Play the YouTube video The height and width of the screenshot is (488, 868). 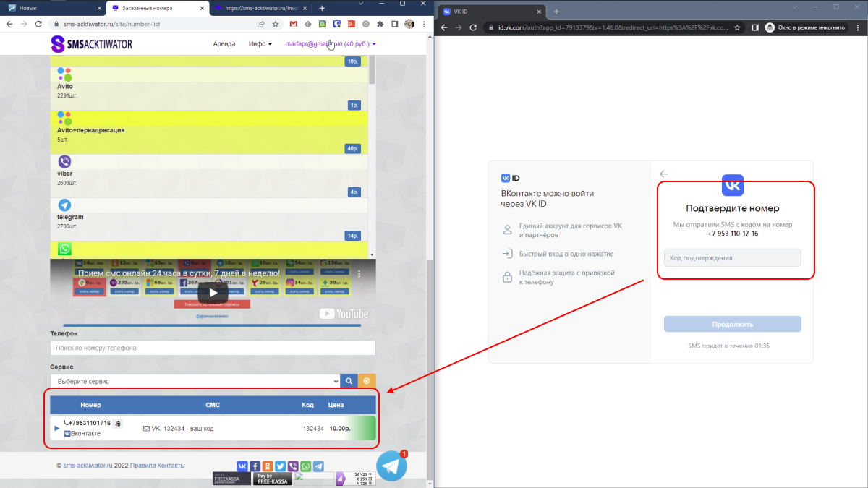[213, 292]
